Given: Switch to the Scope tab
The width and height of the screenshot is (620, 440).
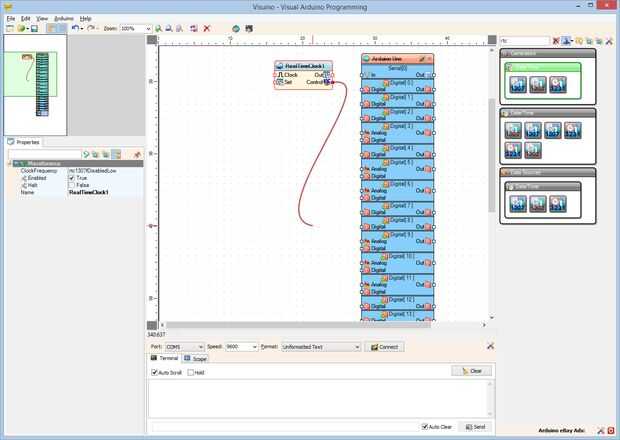Looking at the screenshot, I should point(196,358).
